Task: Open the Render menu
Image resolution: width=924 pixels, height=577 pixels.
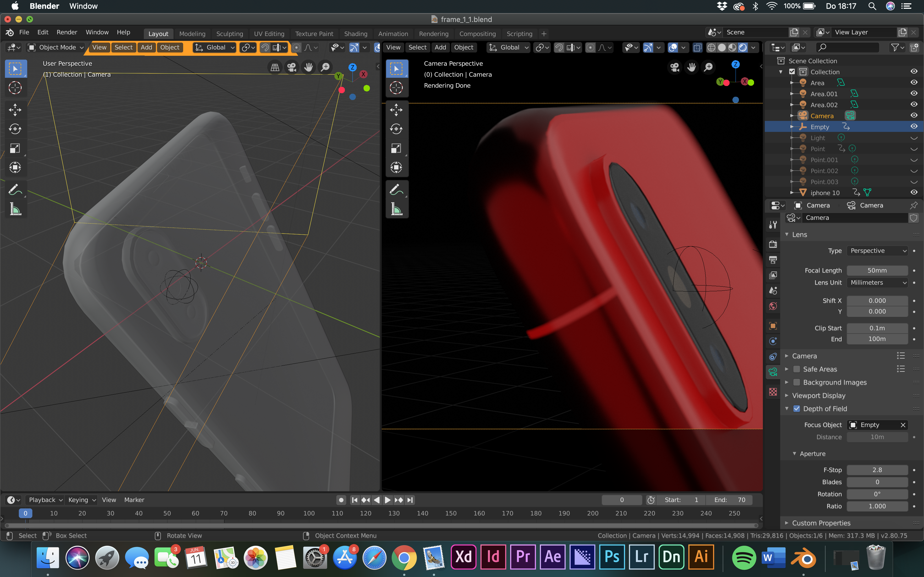Action: [67, 32]
